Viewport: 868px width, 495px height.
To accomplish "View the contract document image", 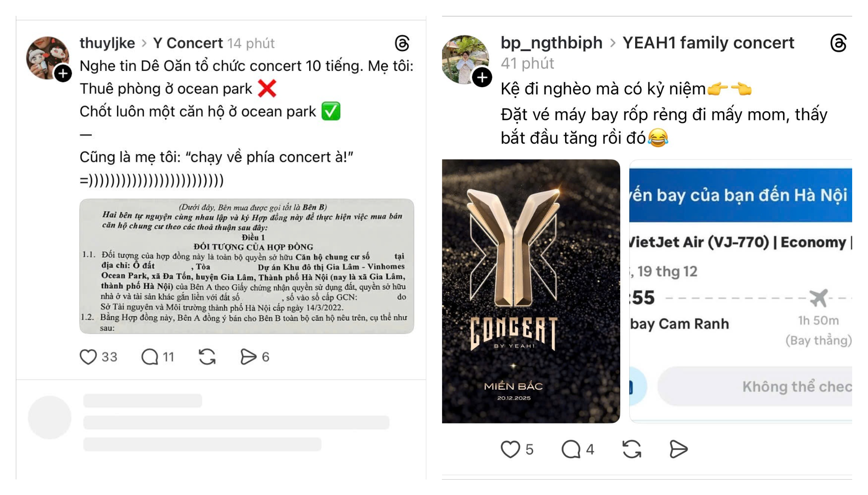I will 247,266.
